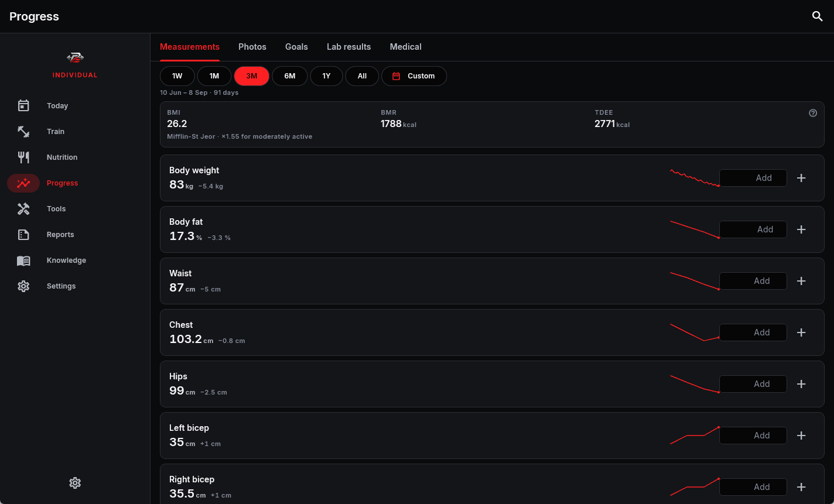Open the help question mark icon near TDEE
Image resolution: width=834 pixels, height=504 pixels.
tap(813, 113)
